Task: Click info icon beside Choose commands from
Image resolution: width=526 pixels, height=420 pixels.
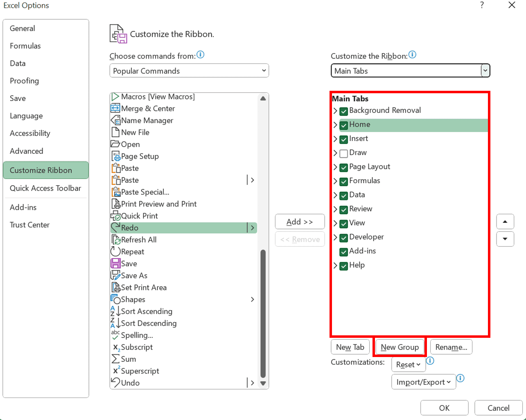Action: [x=200, y=54]
